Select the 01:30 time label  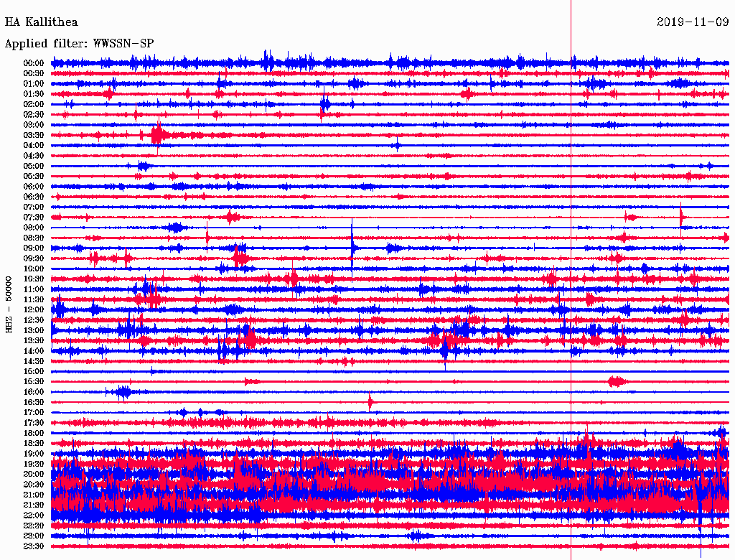click(34, 94)
